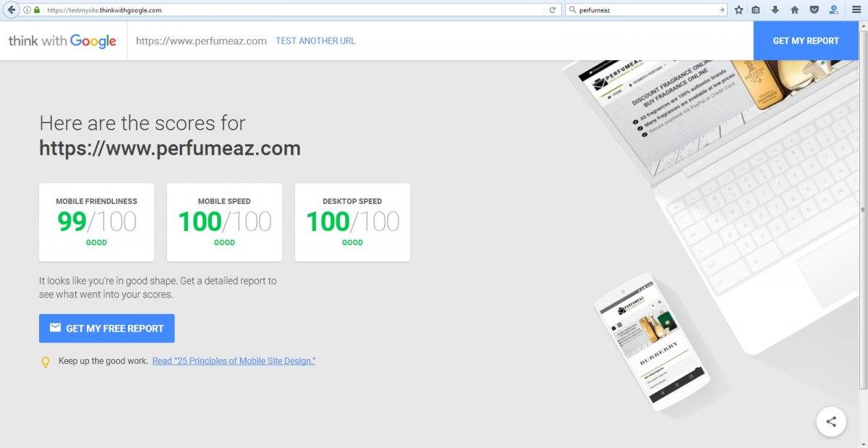This screenshot has height=448, width=868.
Task: Click the https://www.perfumeaz.com text in the header
Action: tap(201, 41)
